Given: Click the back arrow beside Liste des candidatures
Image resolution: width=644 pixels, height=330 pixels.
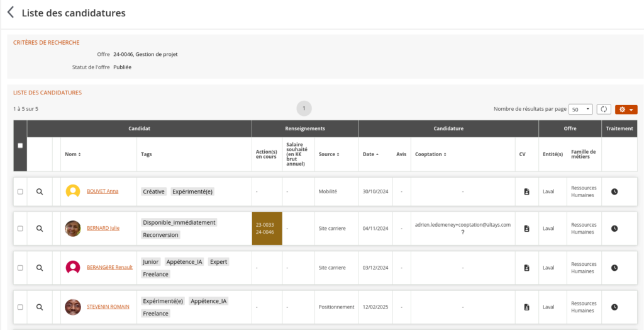Looking at the screenshot, I should [10, 13].
